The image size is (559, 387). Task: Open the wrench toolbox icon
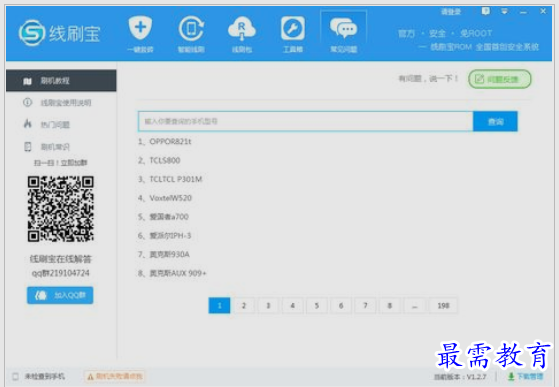pyautogui.click(x=293, y=34)
